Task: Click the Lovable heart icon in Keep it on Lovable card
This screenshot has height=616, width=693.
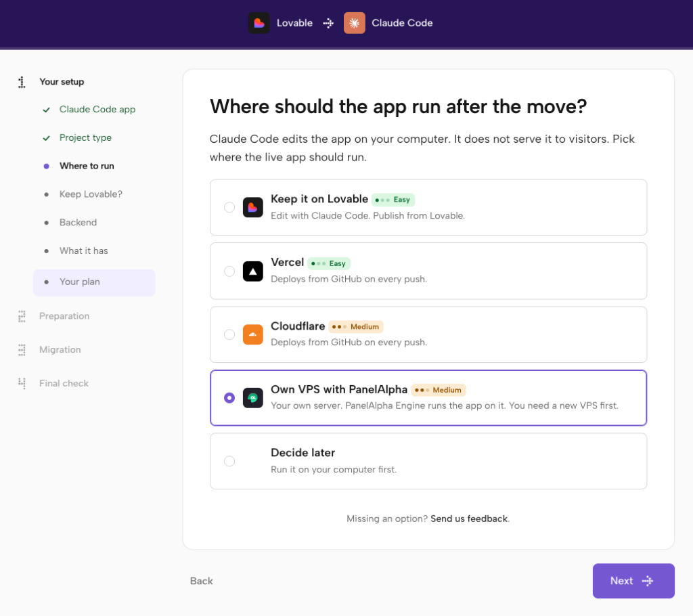Action: 253,207
